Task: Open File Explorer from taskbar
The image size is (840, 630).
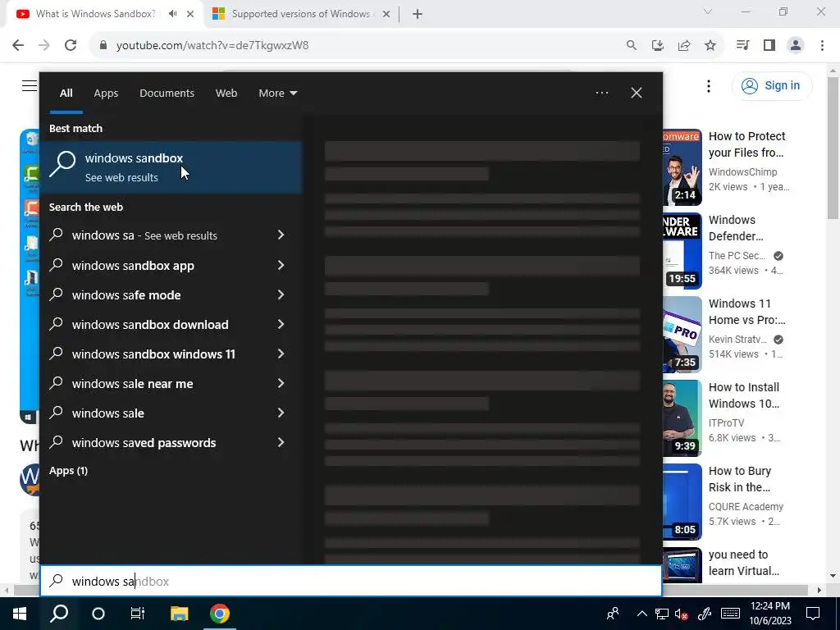Action: click(179, 614)
